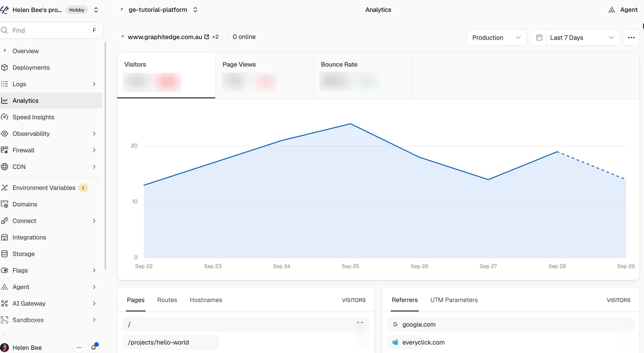Click the Firewall icon in sidebar
This screenshot has width=644, height=353.
click(4, 150)
